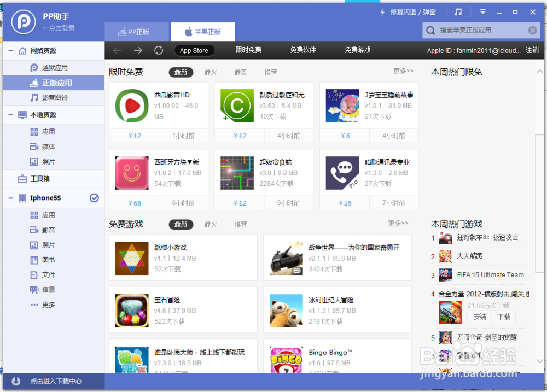This screenshot has width=547, height=392.
Task: Open the 冰河世纪大冒险 icon
Action: (x=287, y=311)
